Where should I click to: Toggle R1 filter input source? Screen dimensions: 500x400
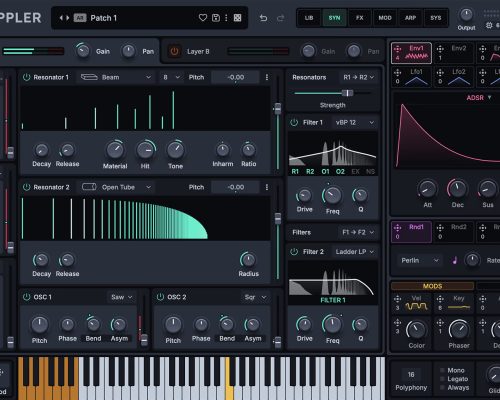295,172
